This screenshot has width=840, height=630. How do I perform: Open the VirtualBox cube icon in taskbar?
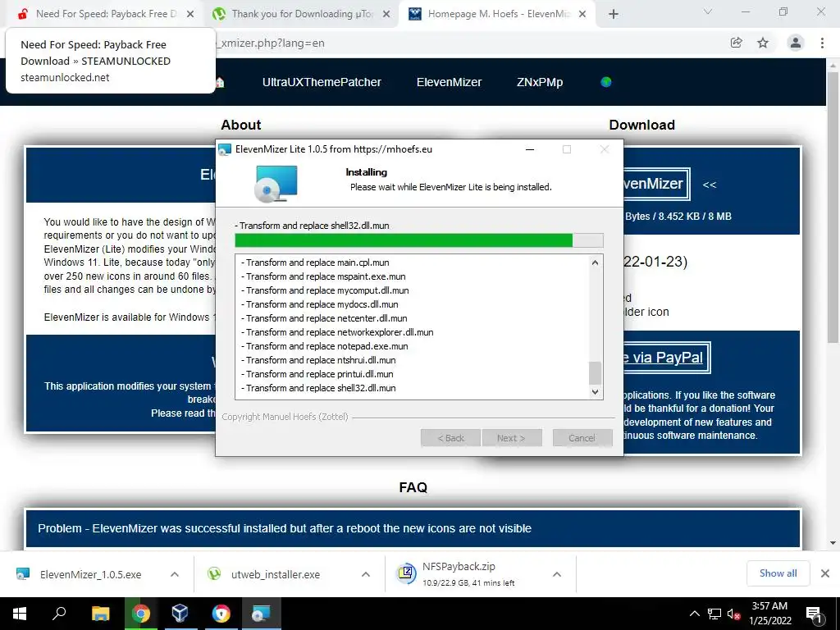click(180, 614)
